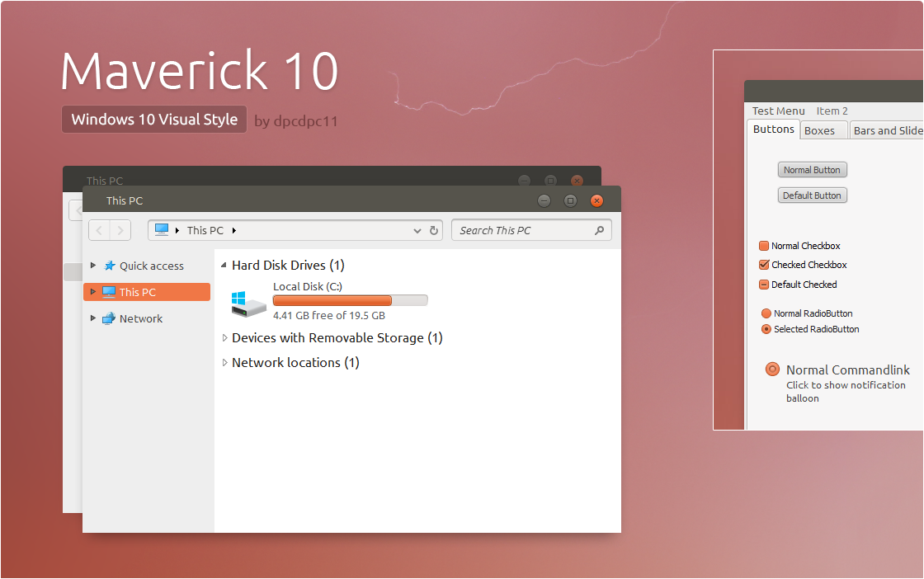The width and height of the screenshot is (924, 579).
Task: Switch to the Bars and Sliders tab
Action: tap(886, 131)
